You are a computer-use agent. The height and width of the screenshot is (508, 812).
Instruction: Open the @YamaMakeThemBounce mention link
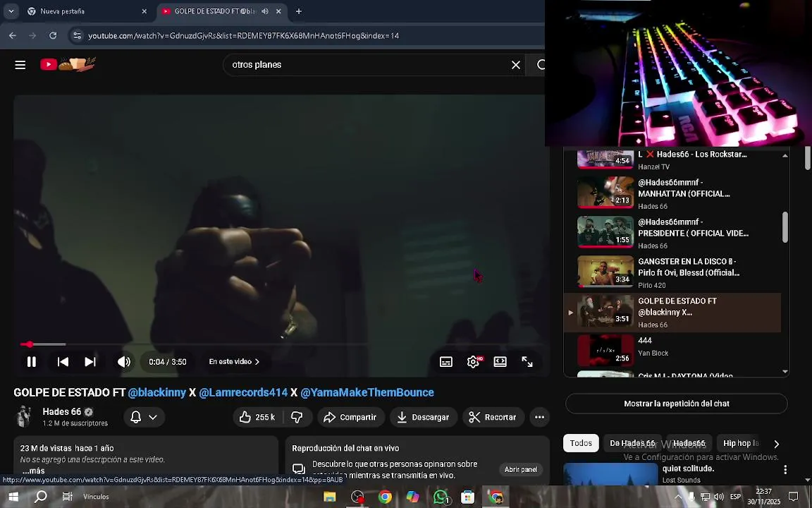[367, 392]
